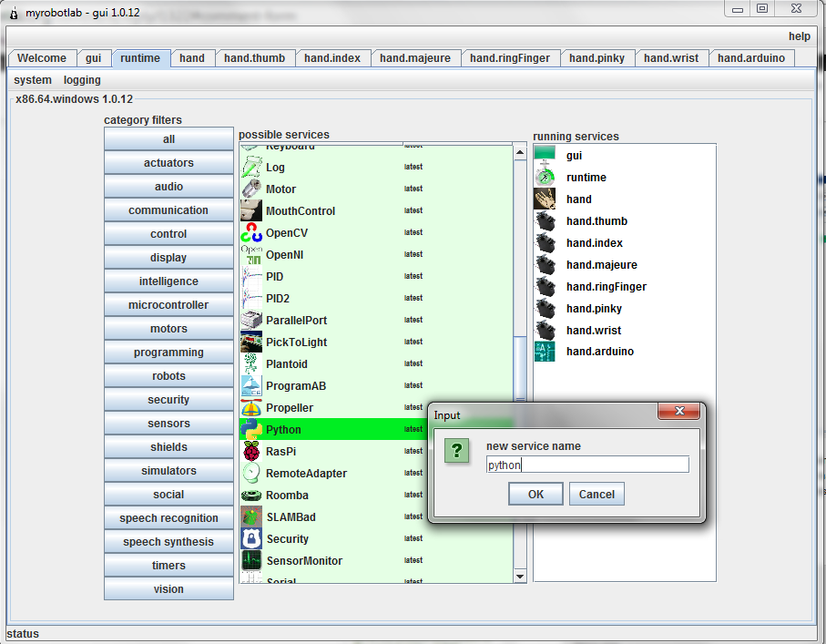Image resolution: width=826 pixels, height=644 pixels.
Task: Click the hand.arduino board icon
Action: (x=545, y=352)
